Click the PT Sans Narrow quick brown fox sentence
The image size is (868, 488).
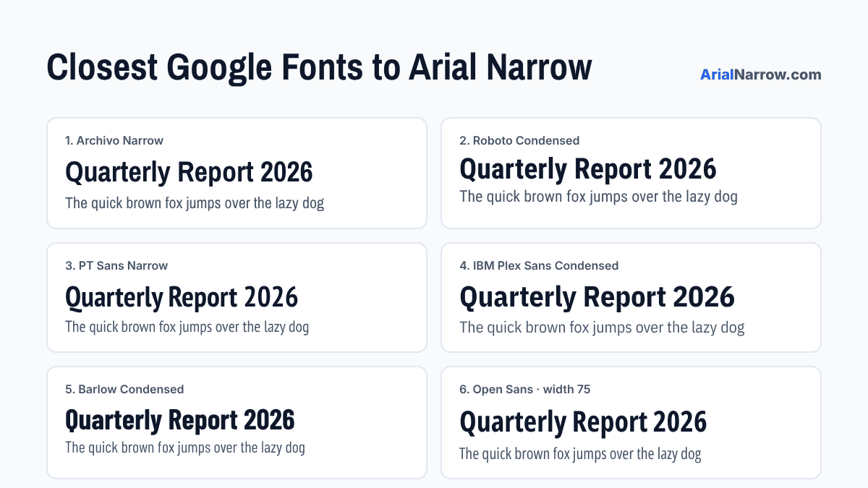pyautogui.click(x=187, y=327)
